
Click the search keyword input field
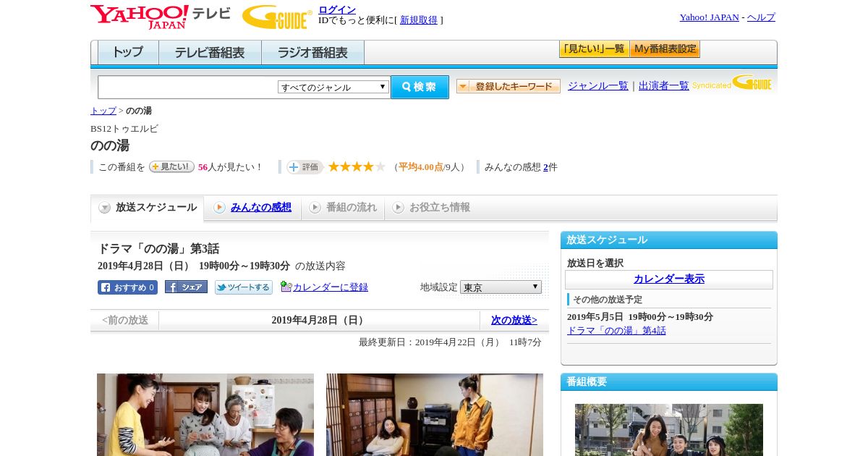(188, 87)
